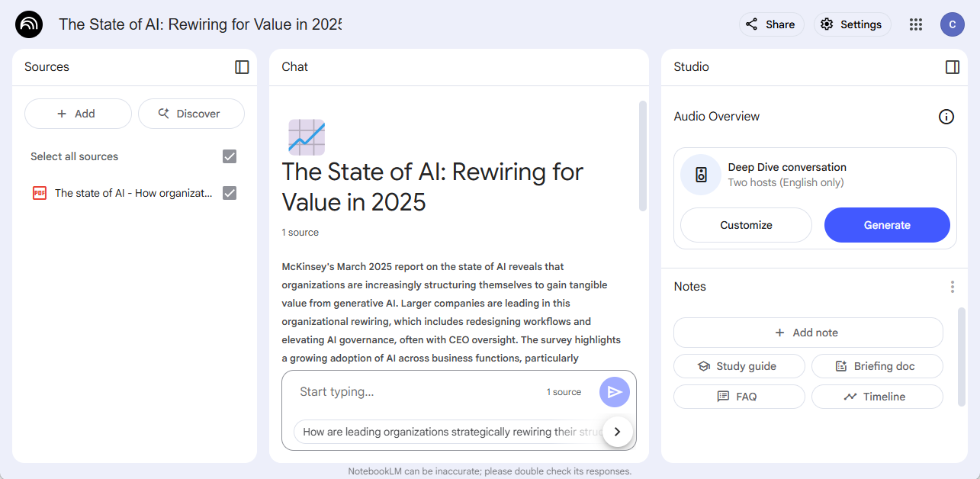Click the PDF source file icon

pyautogui.click(x=40, y=193)
